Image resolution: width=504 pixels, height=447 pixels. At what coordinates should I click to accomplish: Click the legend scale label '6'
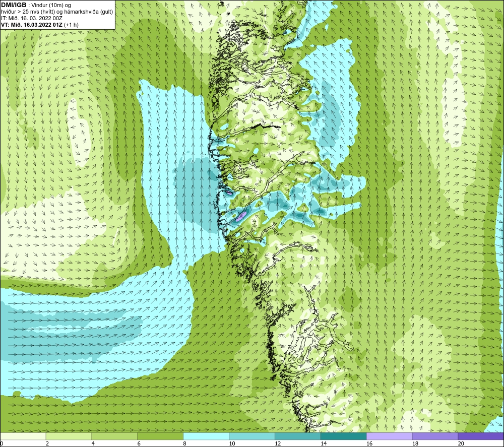pyautogui.click(x=139, y=444)
